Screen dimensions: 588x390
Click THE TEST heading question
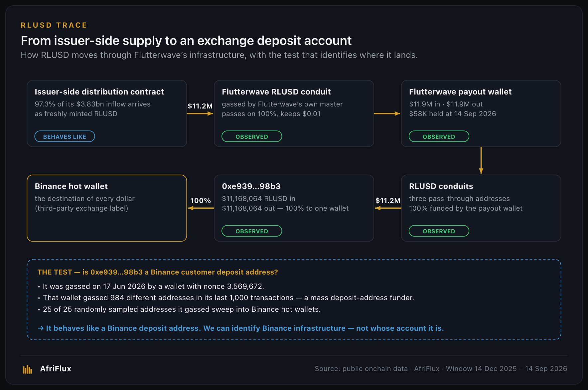coord(158,272)
